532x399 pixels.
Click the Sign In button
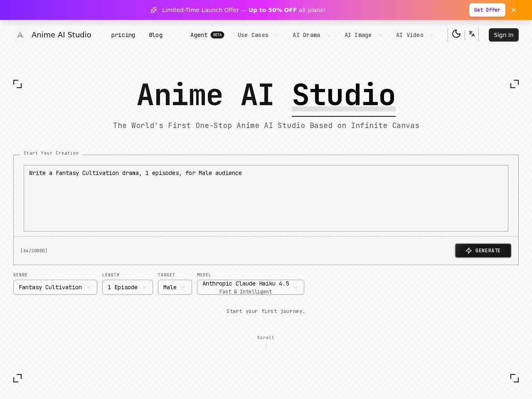point(503,35)
